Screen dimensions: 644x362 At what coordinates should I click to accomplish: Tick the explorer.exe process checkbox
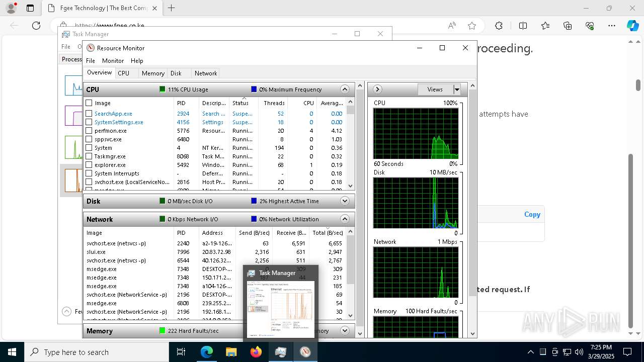coord(89,165)
